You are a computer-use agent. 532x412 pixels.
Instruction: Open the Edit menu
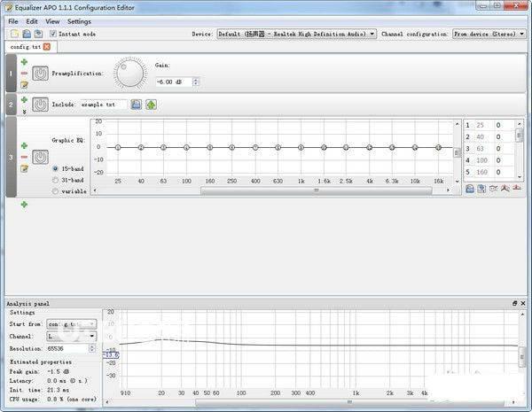32,21
